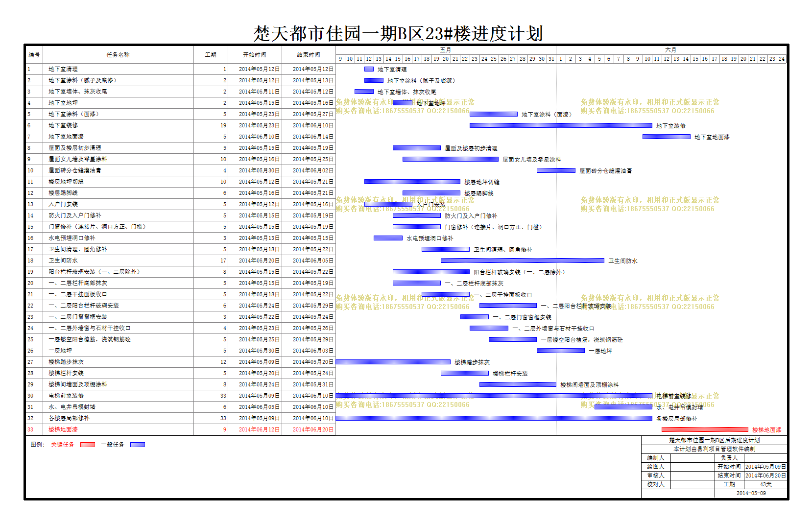Select task 楼层踢脚线 in the task name column
The height and width of the screenshot is (523, 812).
tap(63, 193)
